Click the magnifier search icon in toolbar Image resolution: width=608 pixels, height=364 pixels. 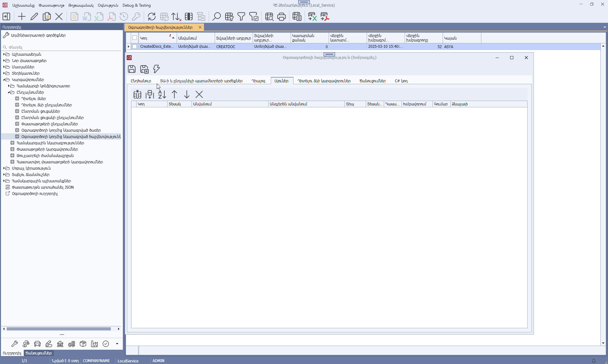(216, 16)
